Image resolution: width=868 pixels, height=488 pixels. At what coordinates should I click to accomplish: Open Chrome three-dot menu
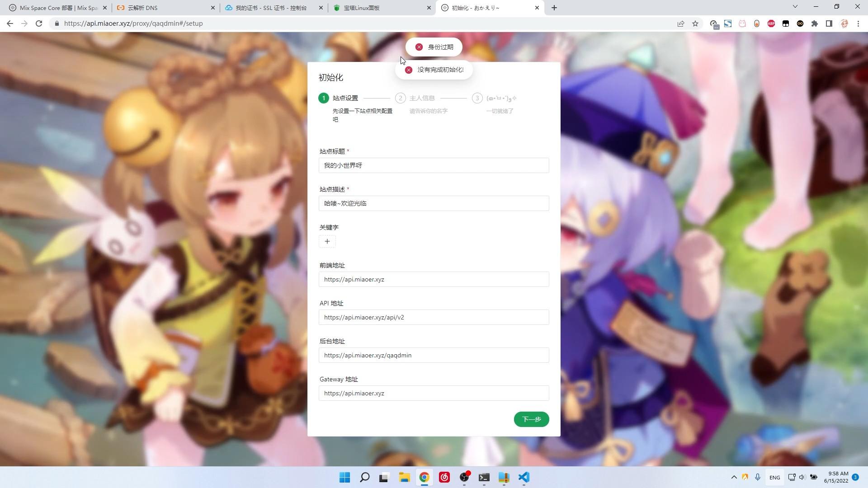point(858,23)
